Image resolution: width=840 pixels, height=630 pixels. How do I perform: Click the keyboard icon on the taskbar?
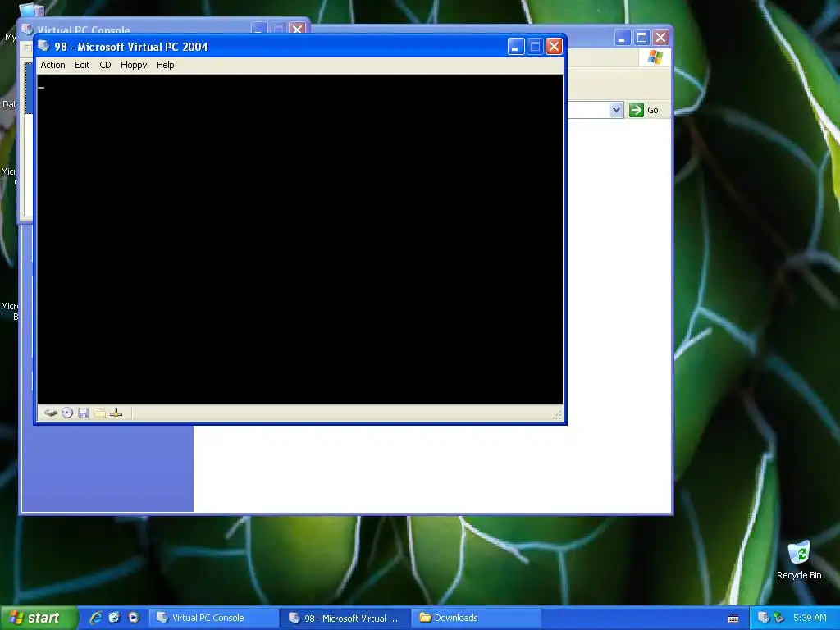point(733,619)
